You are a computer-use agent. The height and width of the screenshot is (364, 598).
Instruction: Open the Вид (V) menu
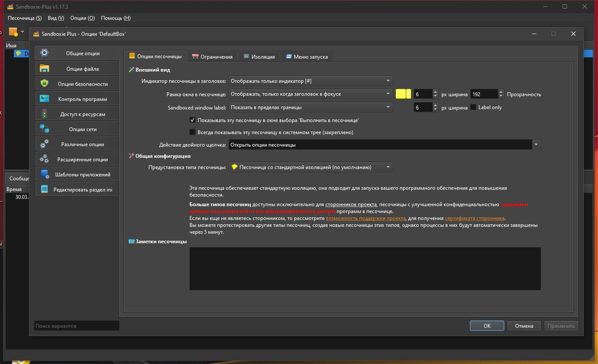(56, 18)
